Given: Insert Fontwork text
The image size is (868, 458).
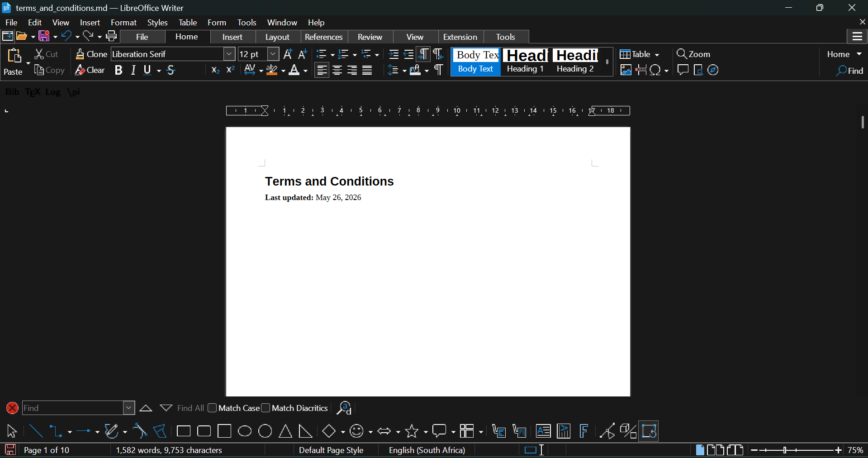Looking at the screenshot, I should click(584, 431).
